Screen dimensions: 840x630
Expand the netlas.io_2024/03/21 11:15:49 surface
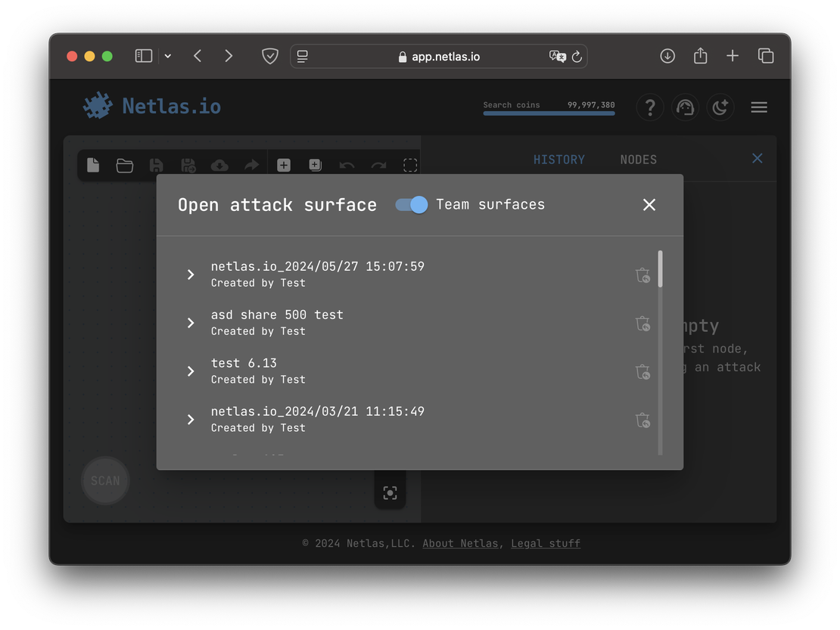[191, 420]
